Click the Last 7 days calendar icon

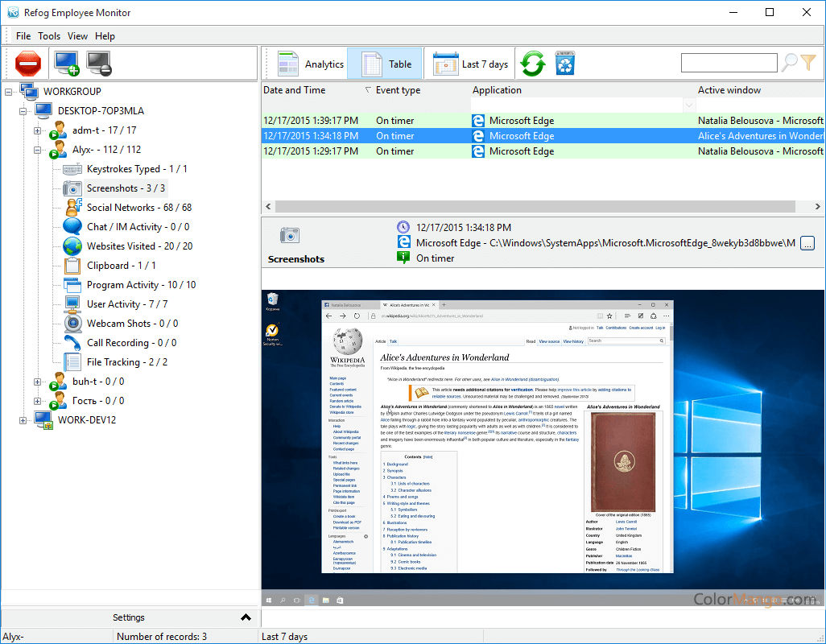coord(445,63)
